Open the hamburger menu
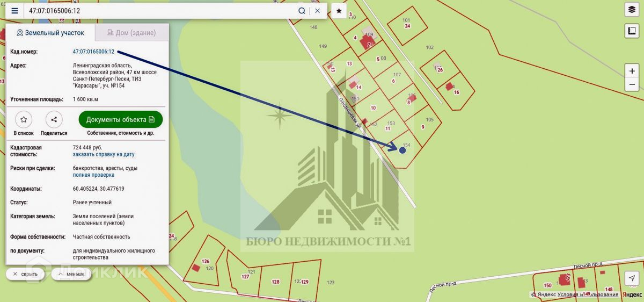The height and width of the screenshot is (302, 644). click(x=14, y=11)
